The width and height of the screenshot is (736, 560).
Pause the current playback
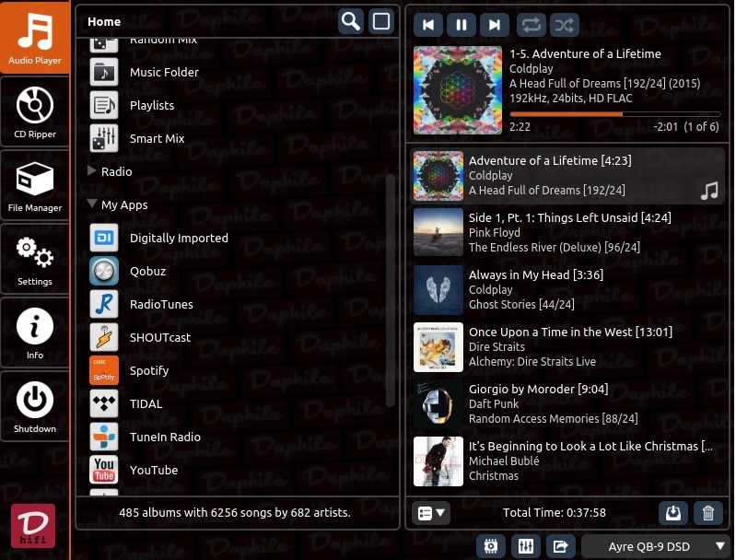(461, 26)
